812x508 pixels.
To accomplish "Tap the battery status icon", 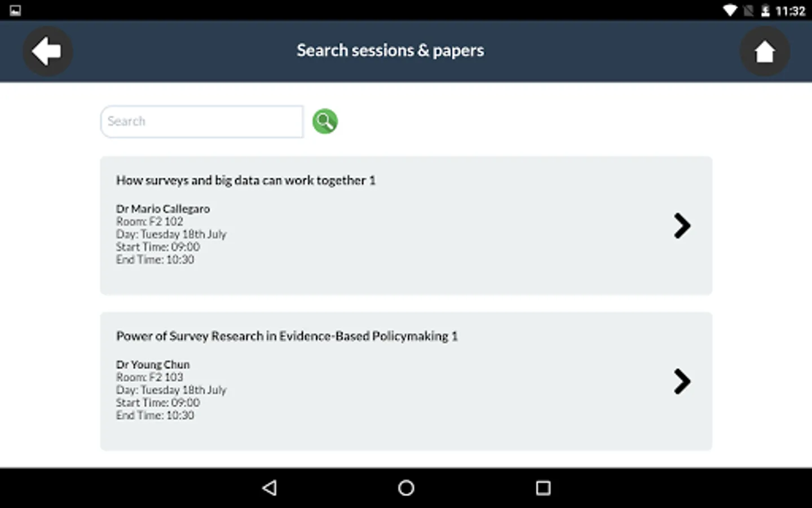I will point(765,11).
